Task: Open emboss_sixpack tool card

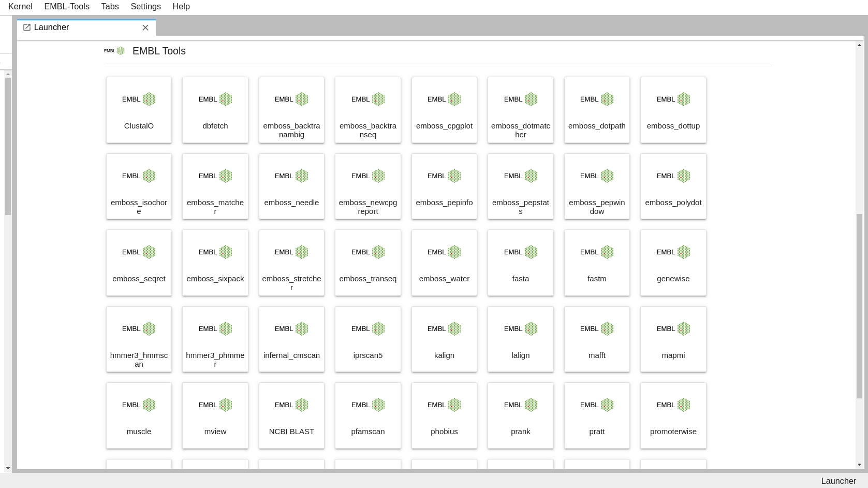Action: [215, 263]
